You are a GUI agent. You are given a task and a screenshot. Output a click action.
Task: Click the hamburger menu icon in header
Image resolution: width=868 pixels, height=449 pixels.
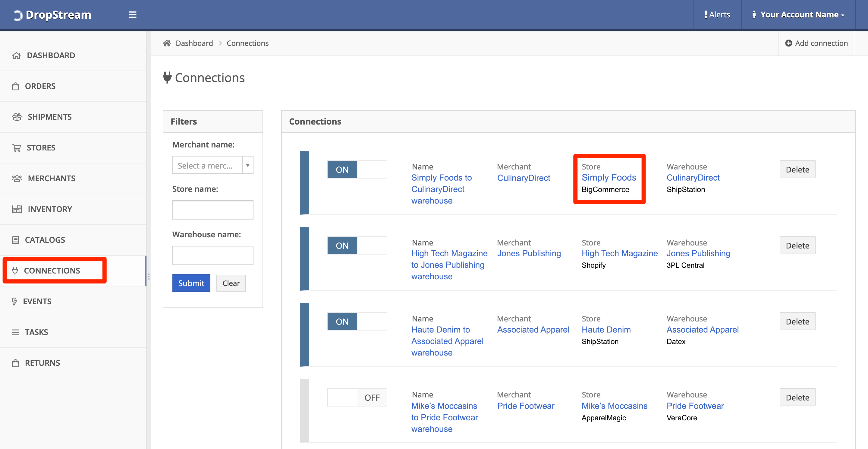(132, 15)
